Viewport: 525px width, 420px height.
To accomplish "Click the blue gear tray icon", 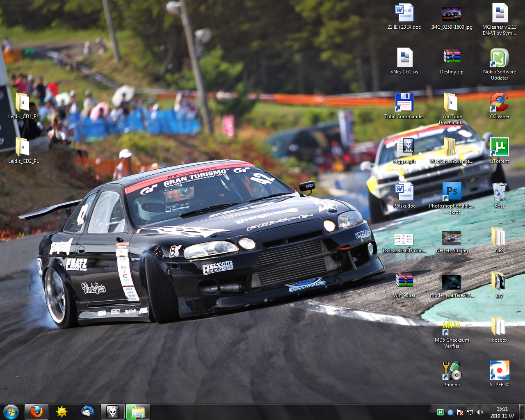I will click(x=450, y=412).
